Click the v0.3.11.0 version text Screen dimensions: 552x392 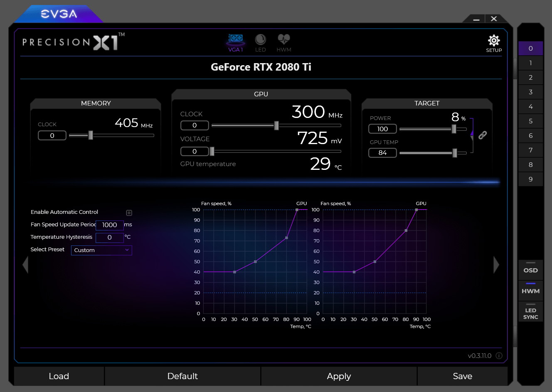[x=480, y=356]
